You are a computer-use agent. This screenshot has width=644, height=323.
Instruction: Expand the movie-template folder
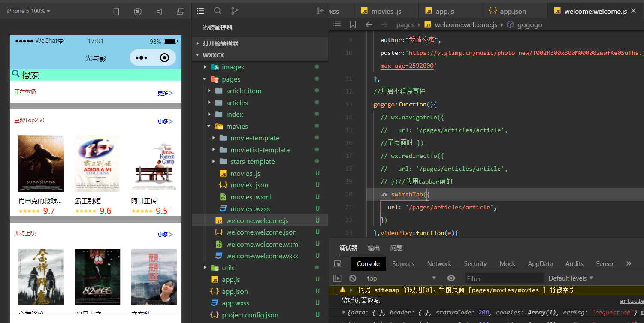pos(213,138)
